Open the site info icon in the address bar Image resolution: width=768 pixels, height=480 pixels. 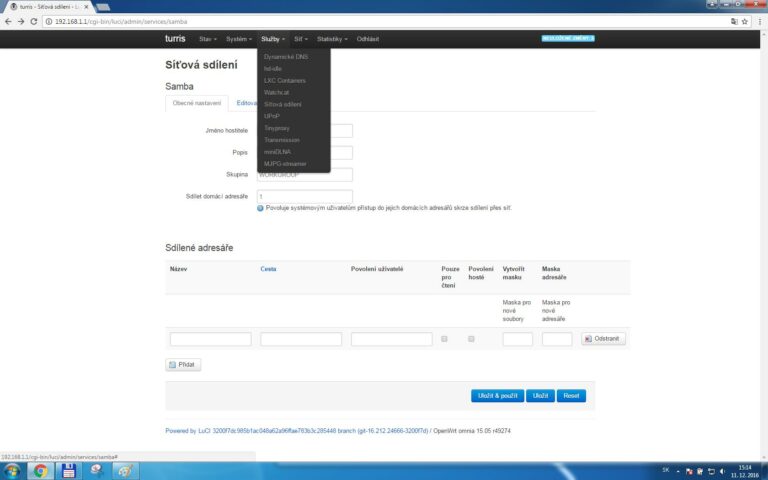[48, 22]
